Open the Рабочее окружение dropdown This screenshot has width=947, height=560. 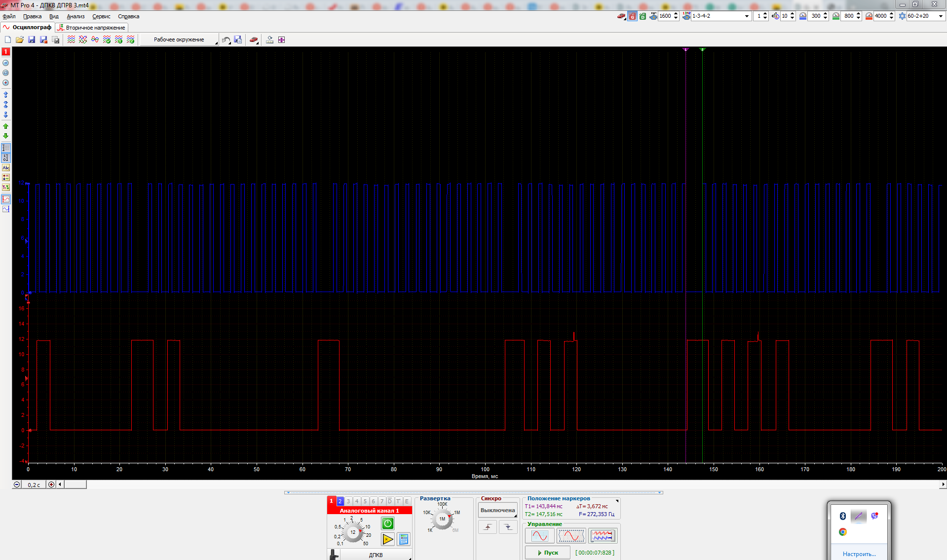(179, 39)
